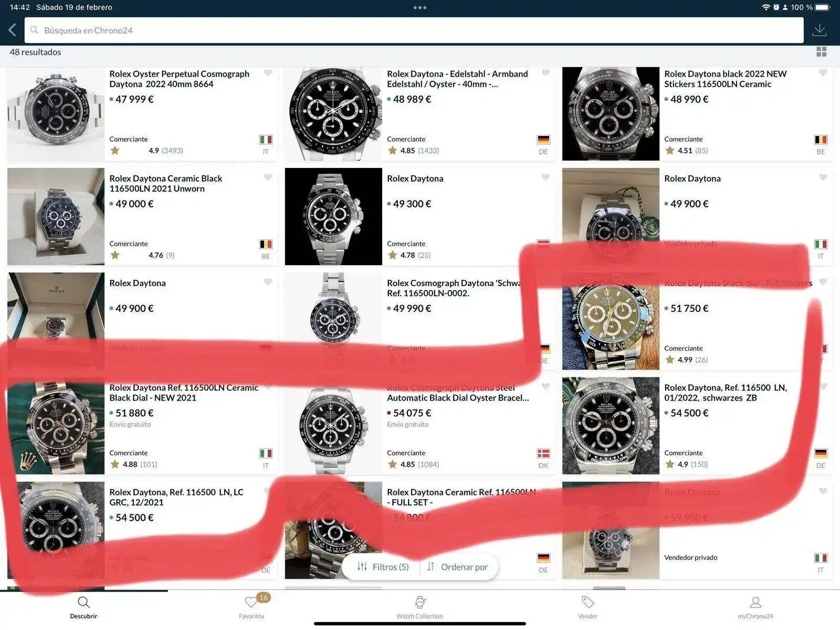Tap the back arrow icon
The image size is (840, 630).
(x=13, y=30)
